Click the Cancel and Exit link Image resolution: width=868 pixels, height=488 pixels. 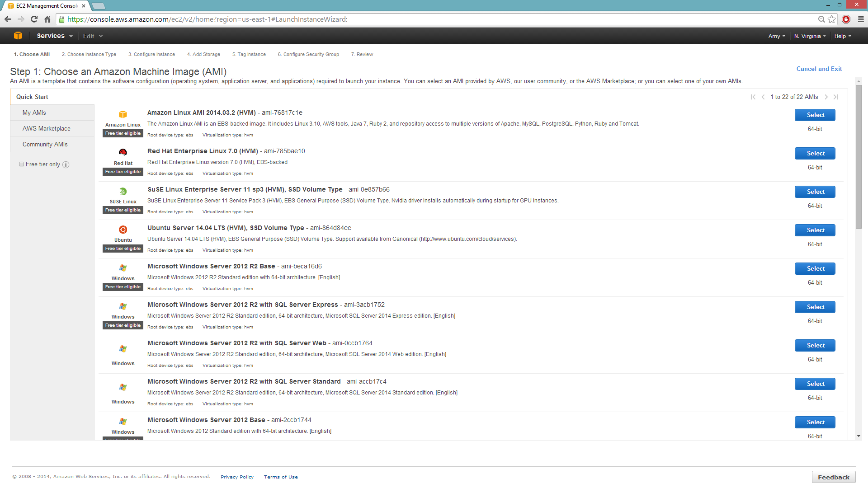(x=819, y=69)
